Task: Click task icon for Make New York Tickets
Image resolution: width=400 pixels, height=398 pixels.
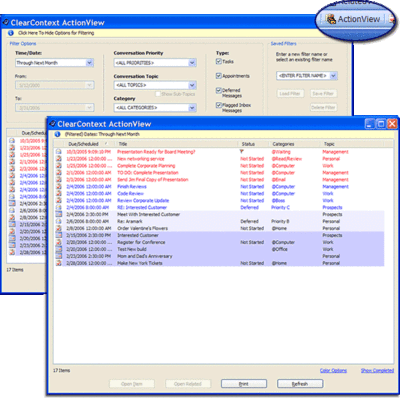Action: click(x=59, y=263)
